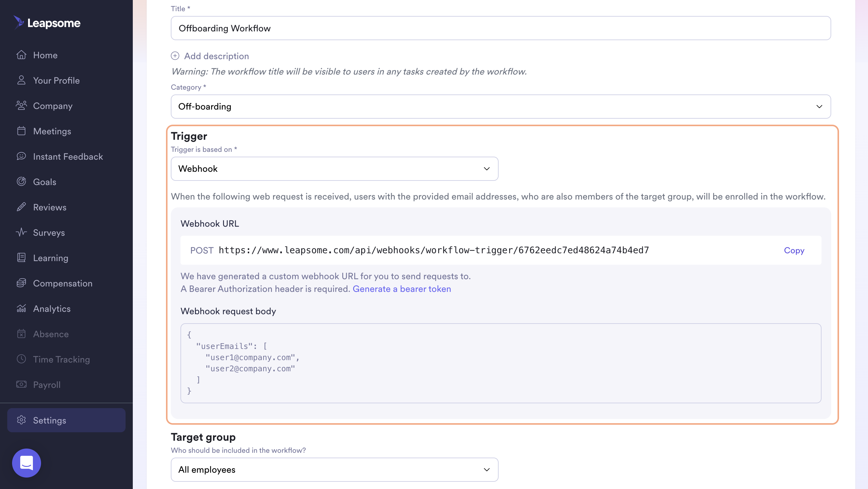Click the Webhook dropdown chevron arrow

coord(487,168)
